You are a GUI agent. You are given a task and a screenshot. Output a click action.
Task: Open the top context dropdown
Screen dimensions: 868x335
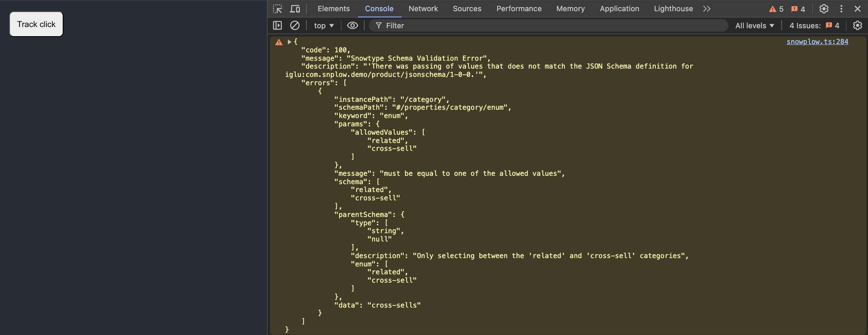coord(324,26)
